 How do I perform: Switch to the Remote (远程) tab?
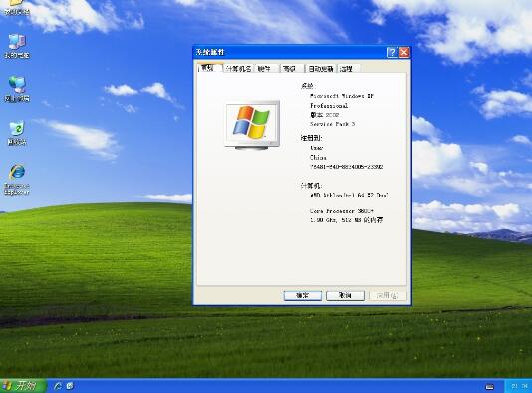348,69
